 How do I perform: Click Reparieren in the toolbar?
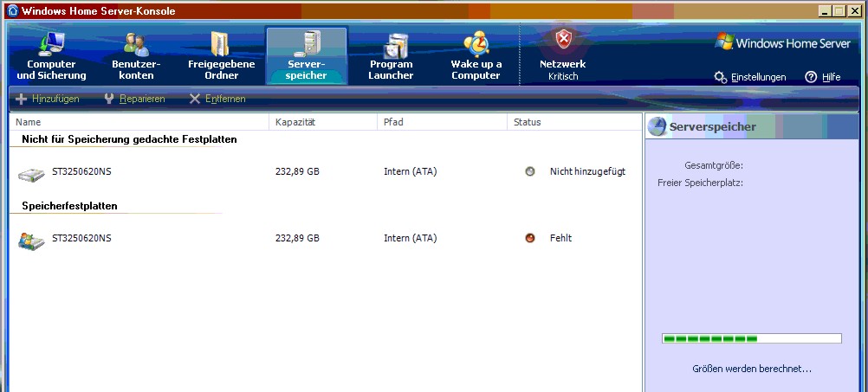[134, 99]
